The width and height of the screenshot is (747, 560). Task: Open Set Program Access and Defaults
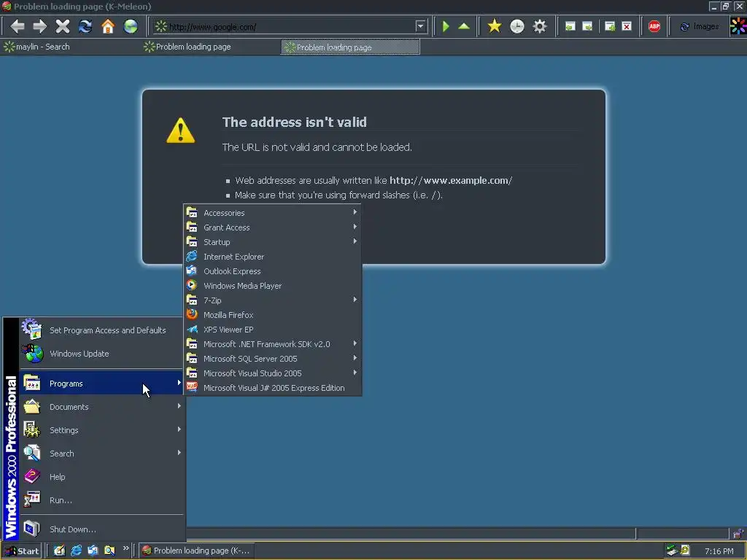101,330
